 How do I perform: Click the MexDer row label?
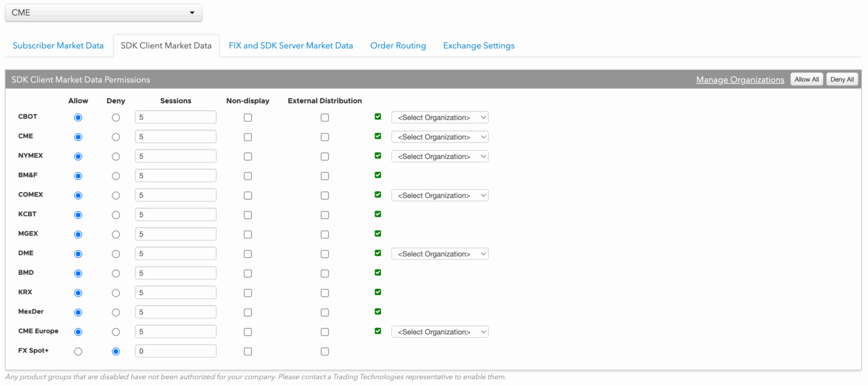(31, 312)
